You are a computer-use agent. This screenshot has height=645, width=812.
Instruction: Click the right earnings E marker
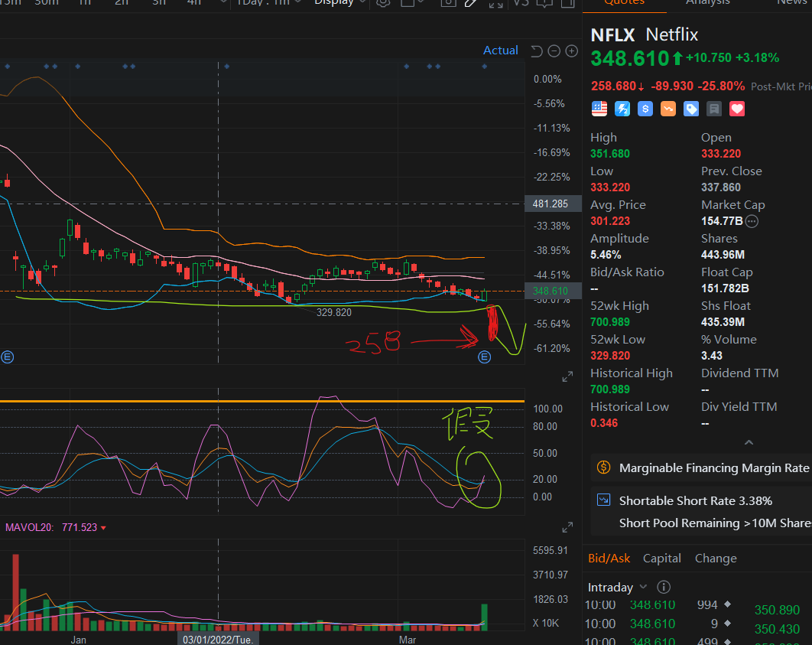point(484,357)
